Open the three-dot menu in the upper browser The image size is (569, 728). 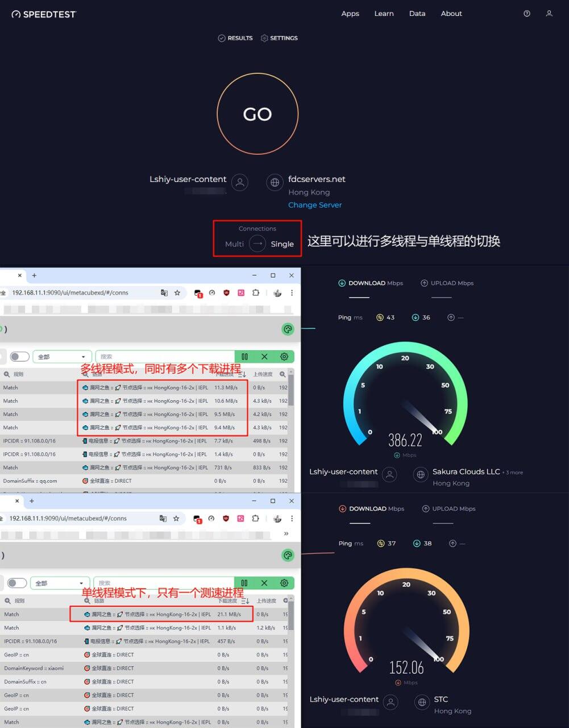pos(292,292)
